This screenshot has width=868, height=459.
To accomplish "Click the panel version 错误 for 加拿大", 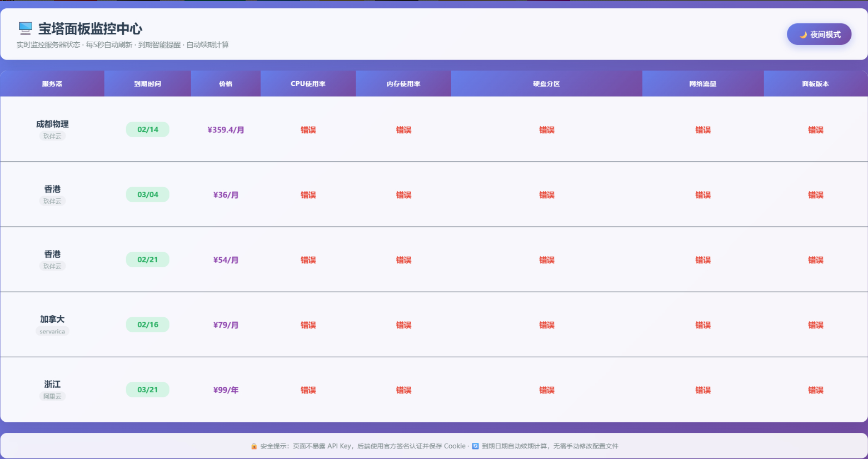I will 816,325.
